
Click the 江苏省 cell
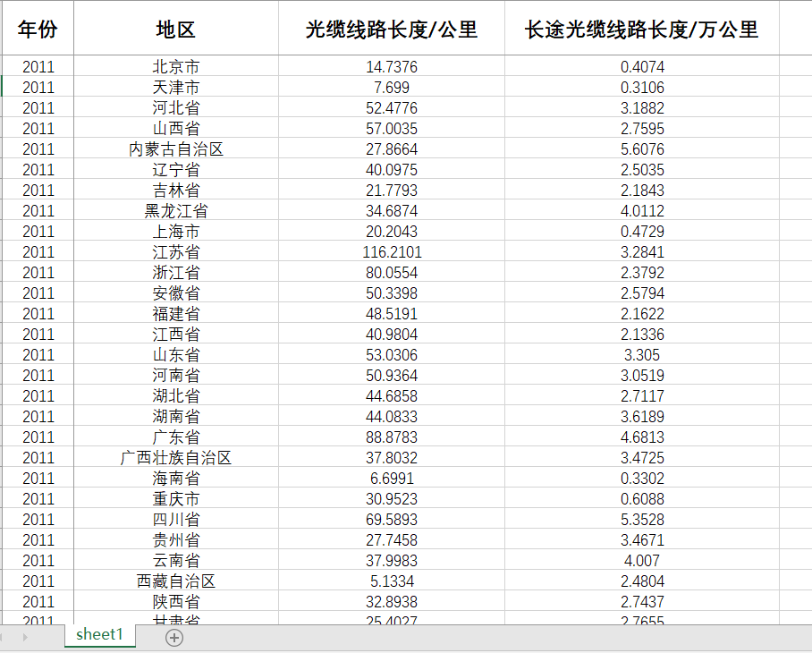pos(176,251)
